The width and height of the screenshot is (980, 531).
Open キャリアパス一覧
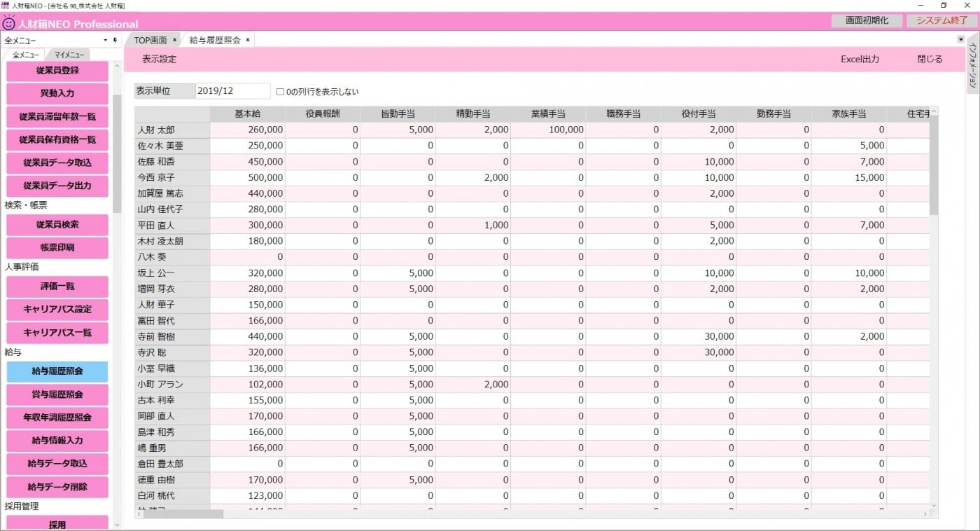[x=57, y=333]
